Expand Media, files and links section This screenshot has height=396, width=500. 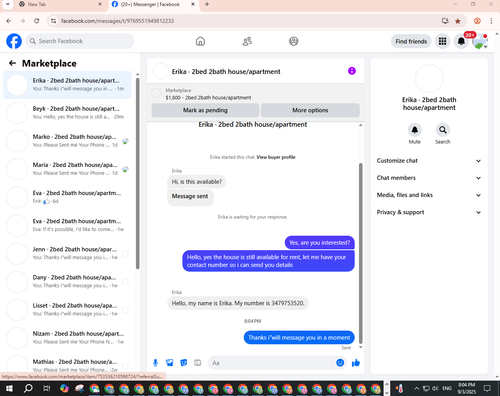(429, 195)
